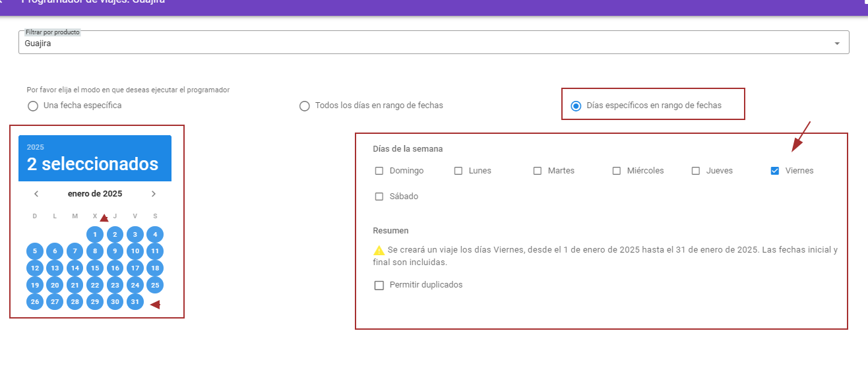This screenshot has width=868, height=366.
Task: Go to next month in calendar
Action: click(x=154, y=194)
